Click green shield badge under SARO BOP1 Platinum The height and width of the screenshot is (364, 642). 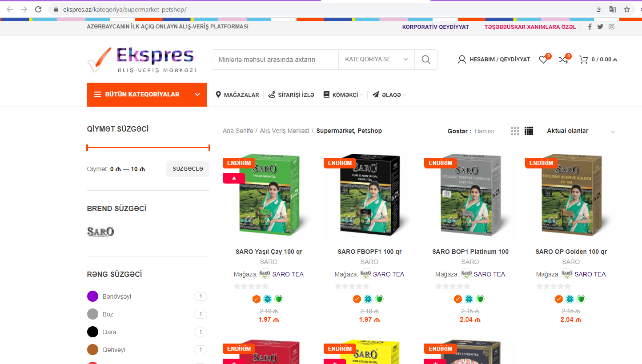tap(480, 299)
